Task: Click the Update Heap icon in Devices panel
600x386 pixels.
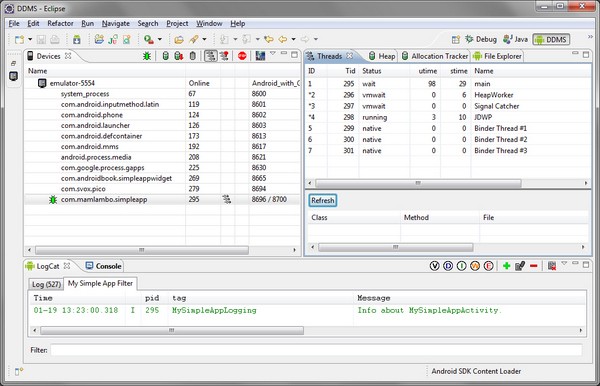Action: click(x=165, y=56)
